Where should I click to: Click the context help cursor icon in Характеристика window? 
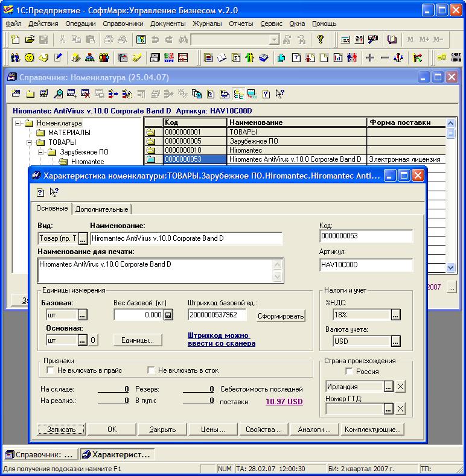[54, 192]
